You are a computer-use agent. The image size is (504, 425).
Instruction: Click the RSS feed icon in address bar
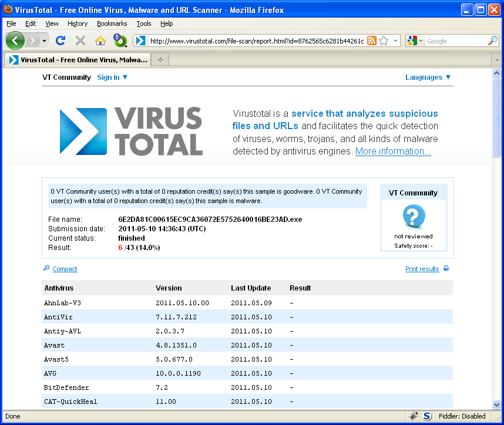click(371, 41)
